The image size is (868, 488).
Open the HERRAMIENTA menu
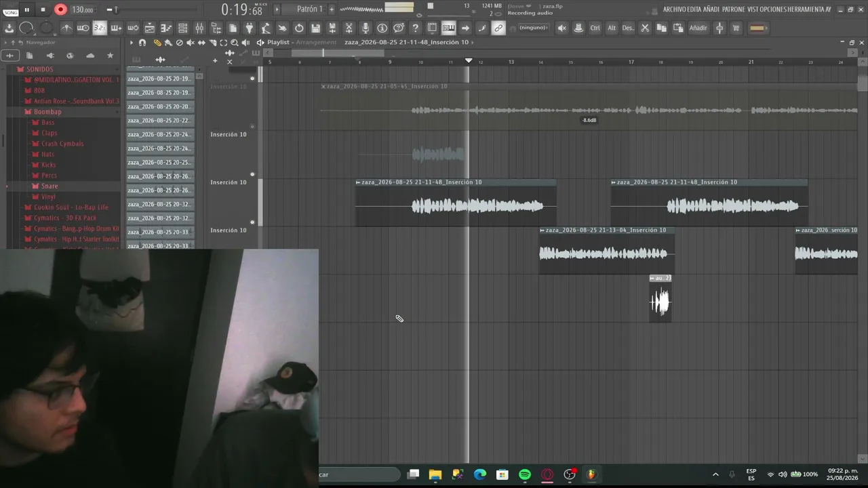[x=805, y=9]
